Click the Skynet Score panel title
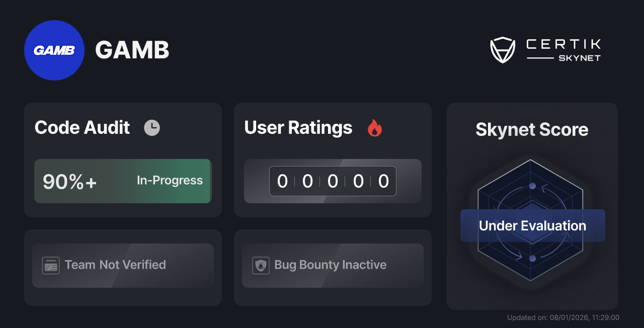 (x=532, y=130)
